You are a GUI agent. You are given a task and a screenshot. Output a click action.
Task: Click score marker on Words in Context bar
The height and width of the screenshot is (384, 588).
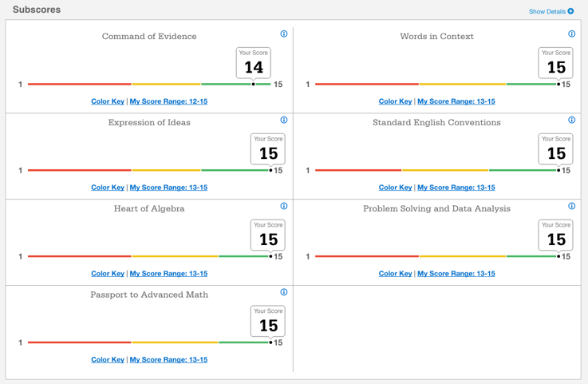pyautogui.click(x=558, y=84)
